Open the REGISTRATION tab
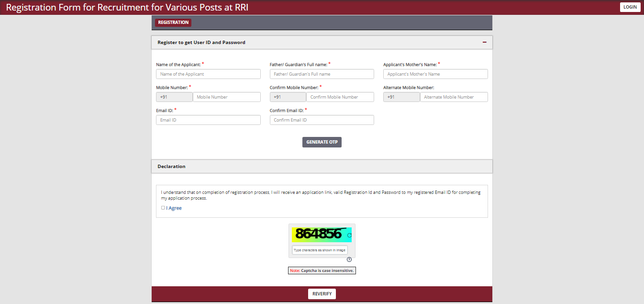The width and height of the screenshot is (644, 304). pyautogui.click(x=173, y=23)
